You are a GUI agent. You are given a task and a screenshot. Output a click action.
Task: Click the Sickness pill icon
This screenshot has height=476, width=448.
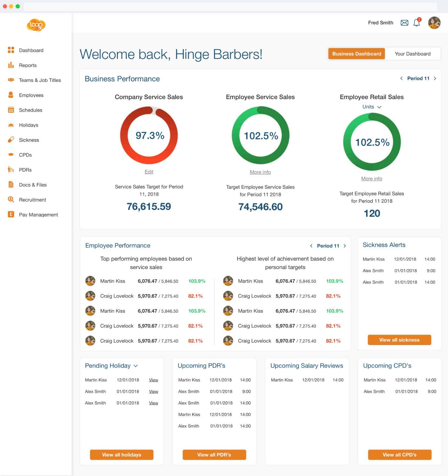(x=11, y=140)
